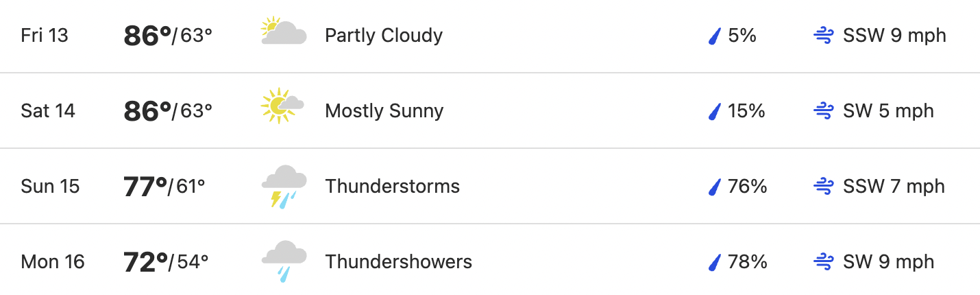The width and height of the screenshot is (980, 295).
Task: Click the Thunderstorms cloud icon for Sunday
Action: click(284, 187)
